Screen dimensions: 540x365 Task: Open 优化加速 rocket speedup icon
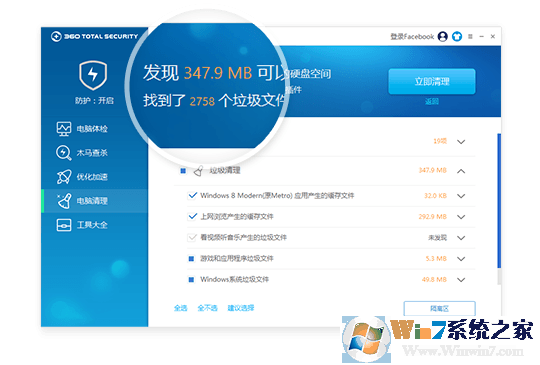point(64,177)
